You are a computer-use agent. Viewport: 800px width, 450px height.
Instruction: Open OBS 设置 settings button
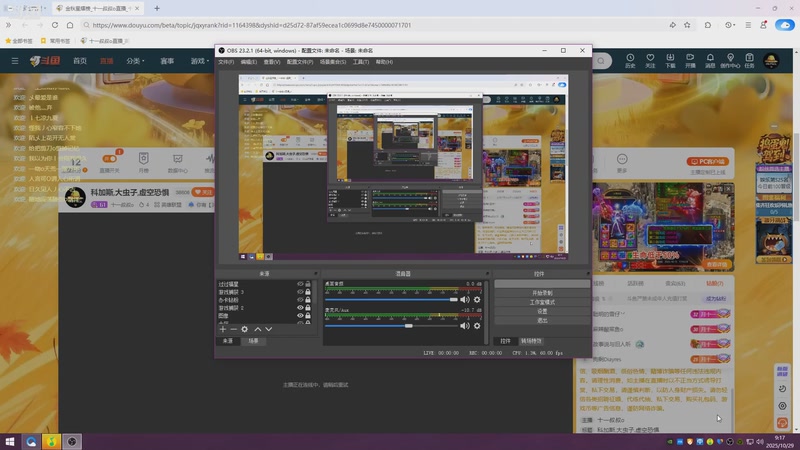pos(542,311)
